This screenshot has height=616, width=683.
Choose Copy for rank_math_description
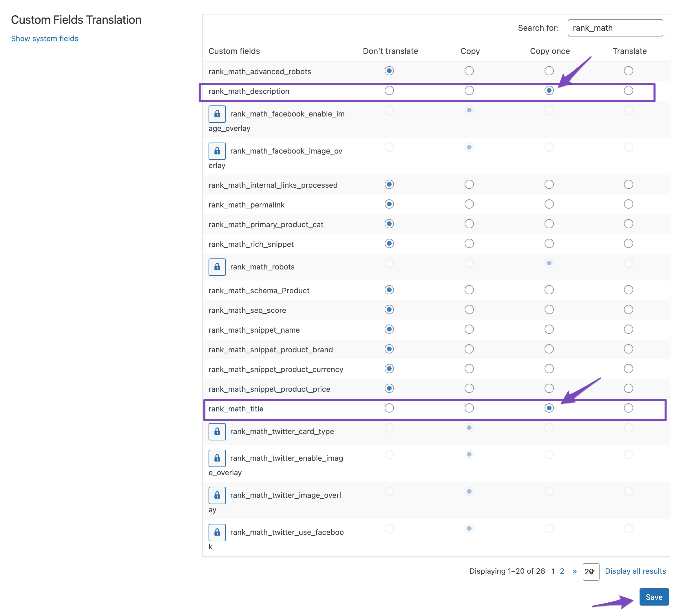pos(469,90)
